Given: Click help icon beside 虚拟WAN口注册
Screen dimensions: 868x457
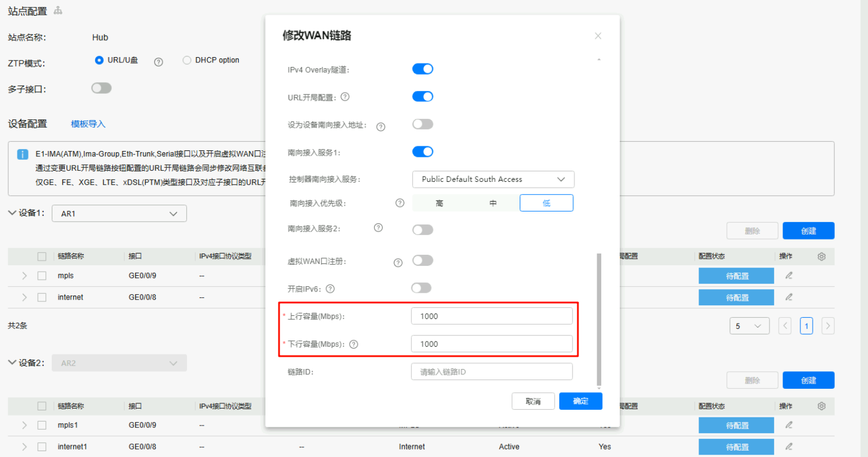Looking at the screenshot, I should click(398, 262).
